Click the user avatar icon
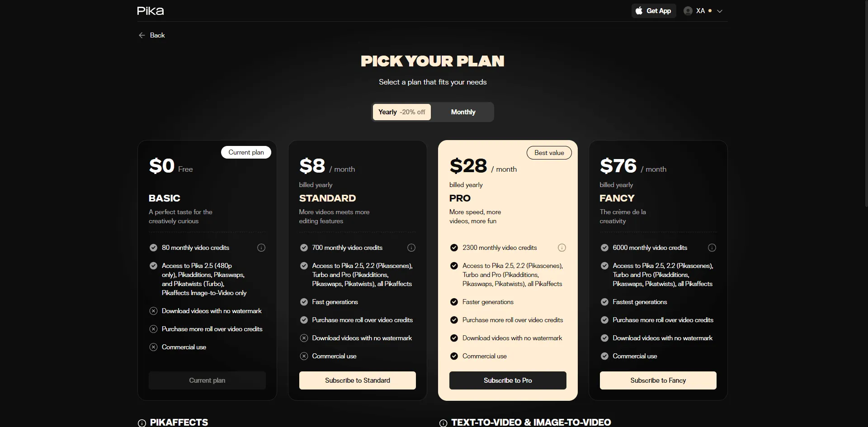Viewport: 868px width, 427px height. point(688,11)
